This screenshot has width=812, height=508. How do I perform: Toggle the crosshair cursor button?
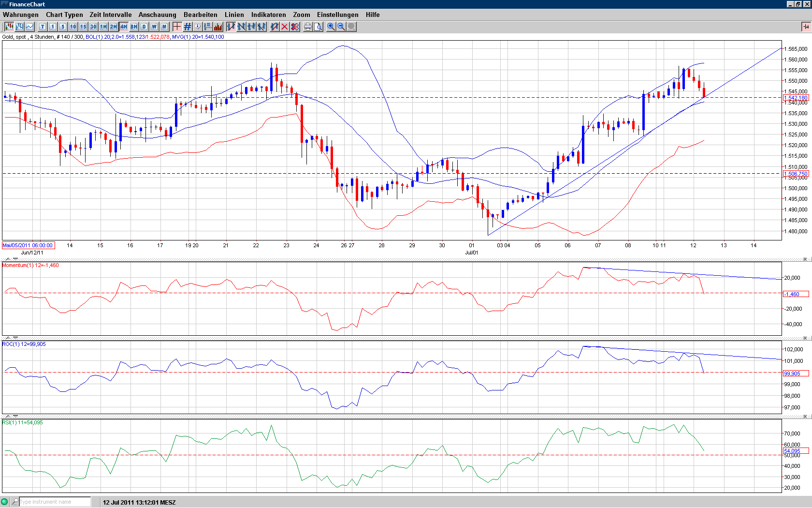(177, 27)
